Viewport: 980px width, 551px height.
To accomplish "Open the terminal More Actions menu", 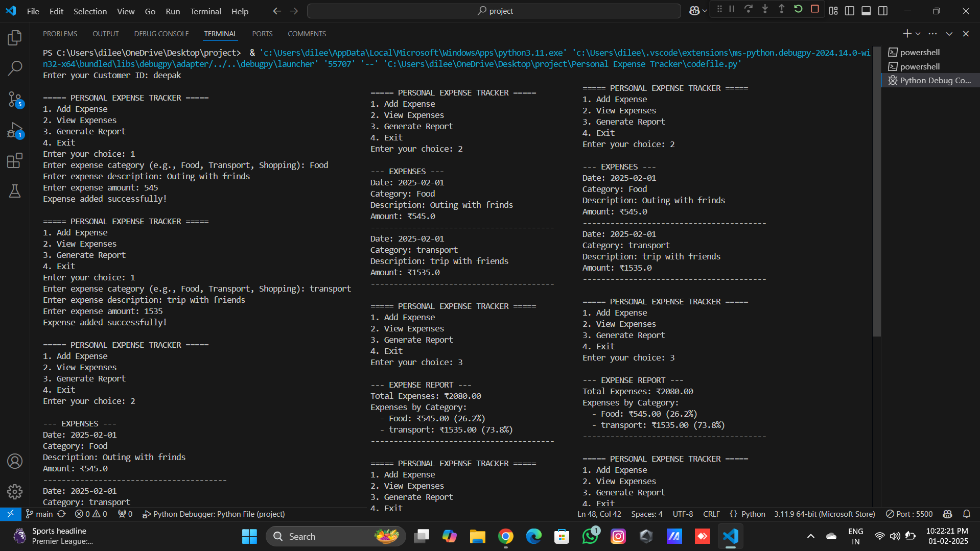I will (933, 33).
